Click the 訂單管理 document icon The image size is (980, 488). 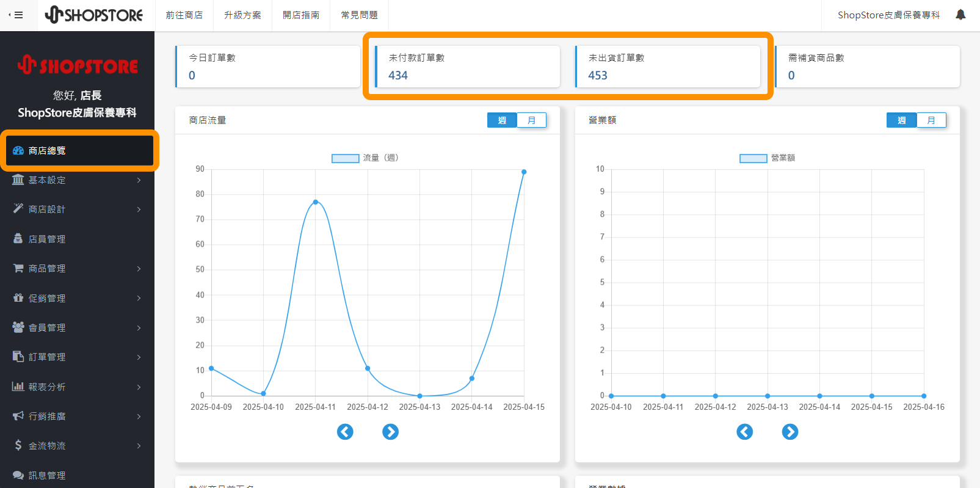[18, 357]
